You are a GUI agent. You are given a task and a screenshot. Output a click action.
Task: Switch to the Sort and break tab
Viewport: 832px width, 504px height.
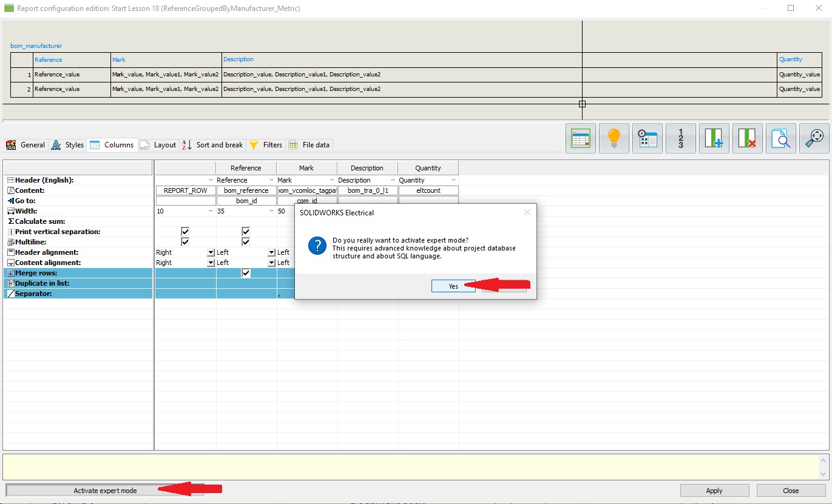pyautogui.click(x=213, y=145)
